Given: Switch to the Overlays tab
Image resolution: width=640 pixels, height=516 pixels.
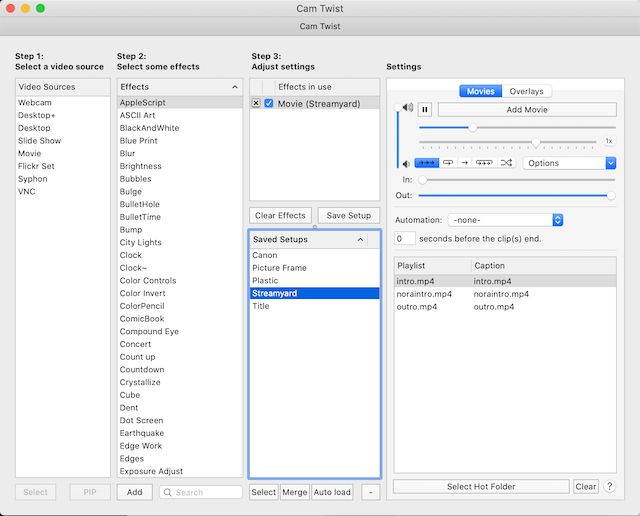Looking at the screenshot, I should (527, 91).
